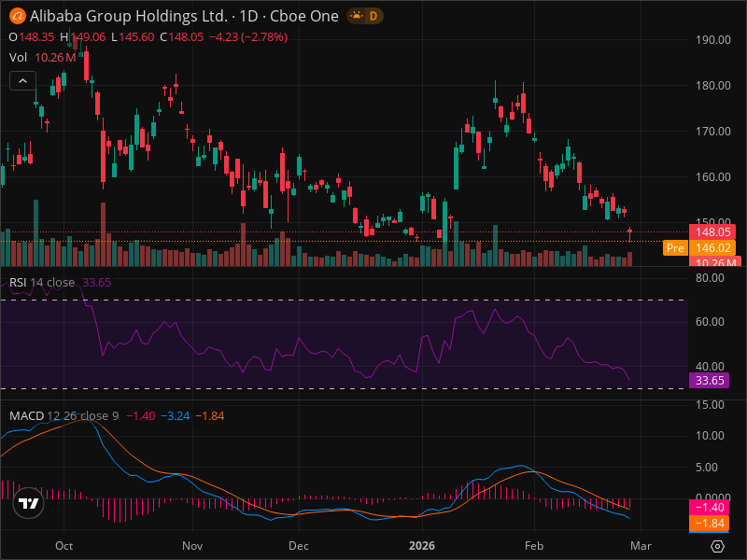The image size is (747, 560).
Task: Click the RSI value label 33.65 on axis
Action: point(709,381)
